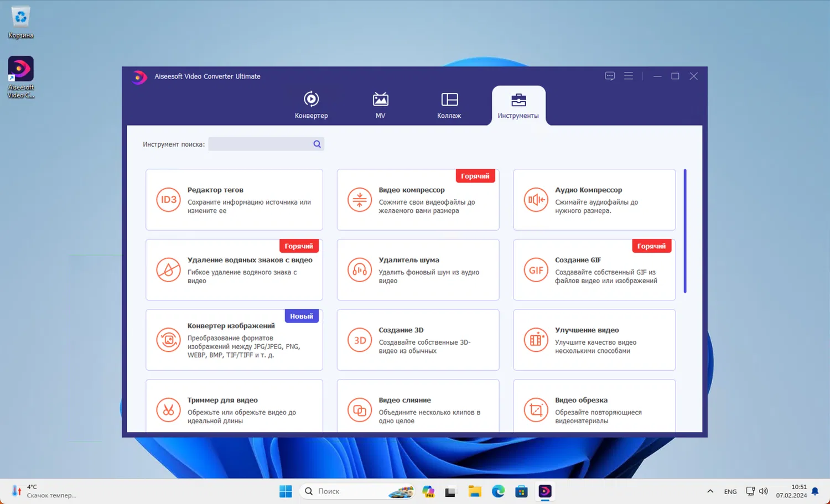Image resolution: width=830 pixels, height=504 pixels.
Task: Click the video merger icon
Action: point(360,410)
